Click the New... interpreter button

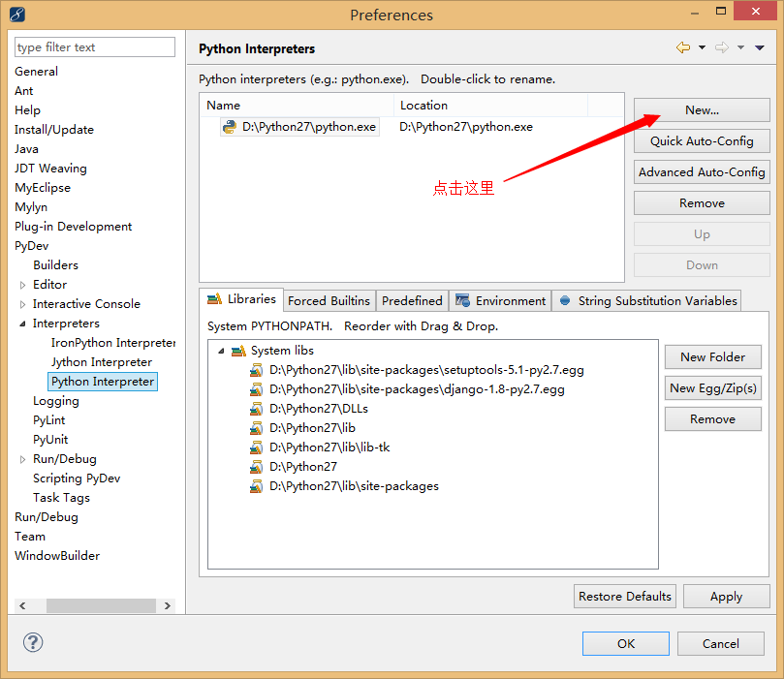(702, 109)
